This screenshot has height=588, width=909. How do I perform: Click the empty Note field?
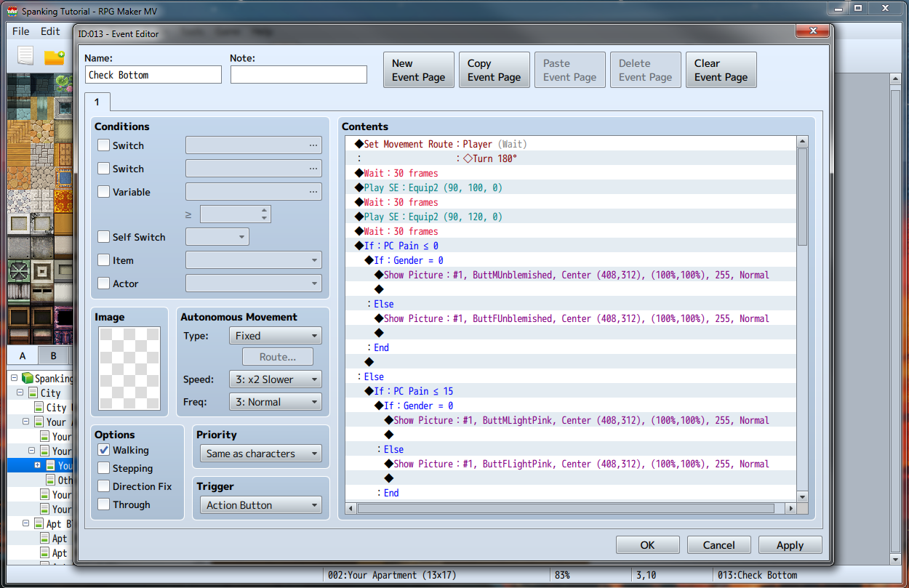tap(299, 75)
